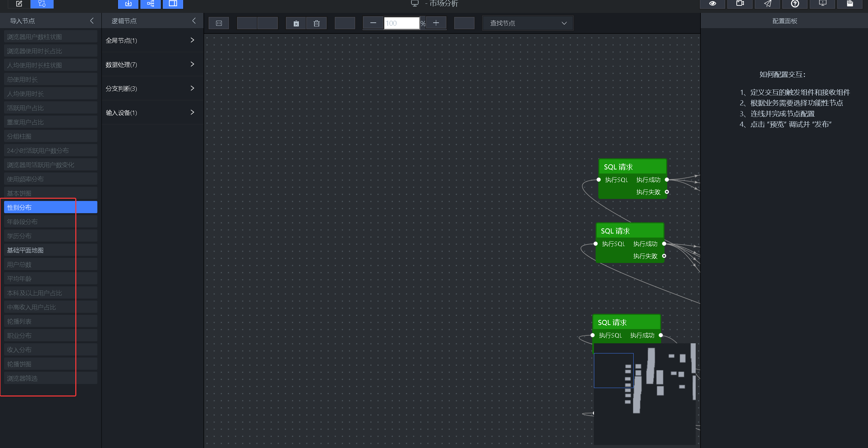The image size is (868, 448).
Task: Click the highlighted 性别分布 item
Action: pos(51,207)
